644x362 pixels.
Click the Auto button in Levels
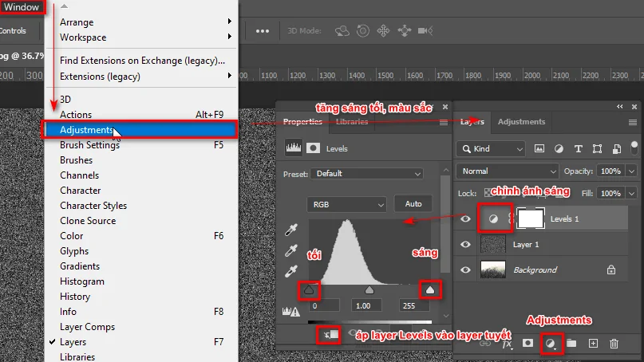pyautogui.click(x=413, y=204)
